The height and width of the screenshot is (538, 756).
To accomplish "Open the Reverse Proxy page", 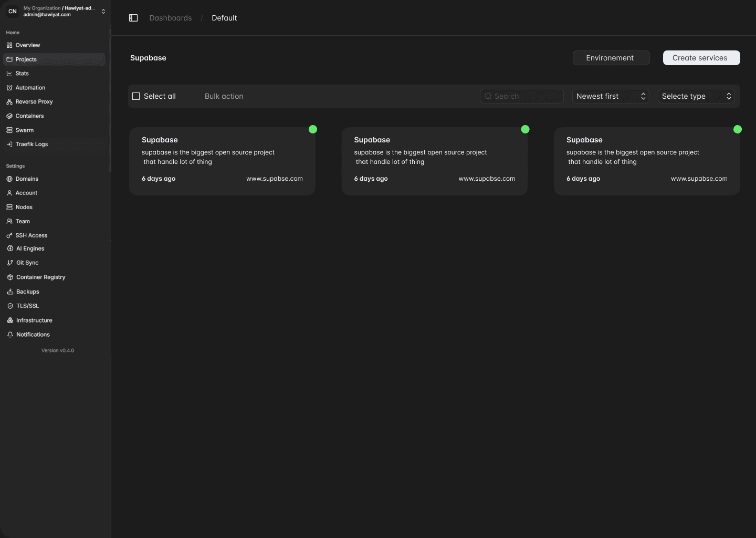I will (34, 101).
